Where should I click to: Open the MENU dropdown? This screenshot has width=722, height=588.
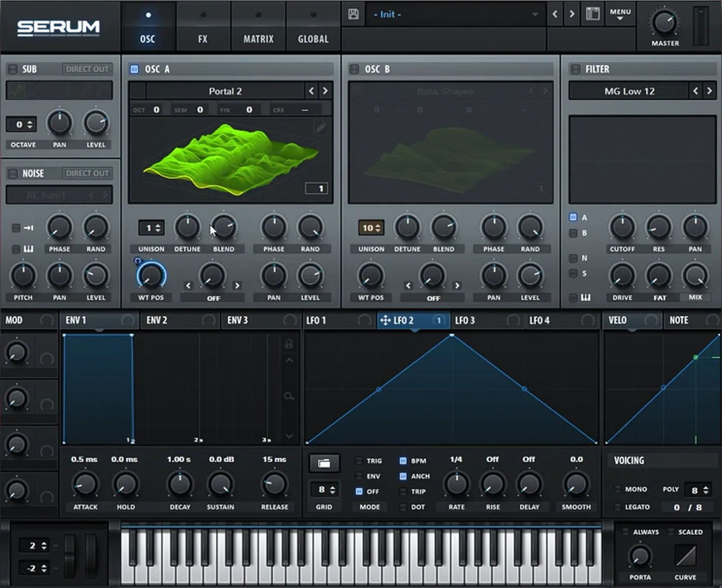coord(620,14)
